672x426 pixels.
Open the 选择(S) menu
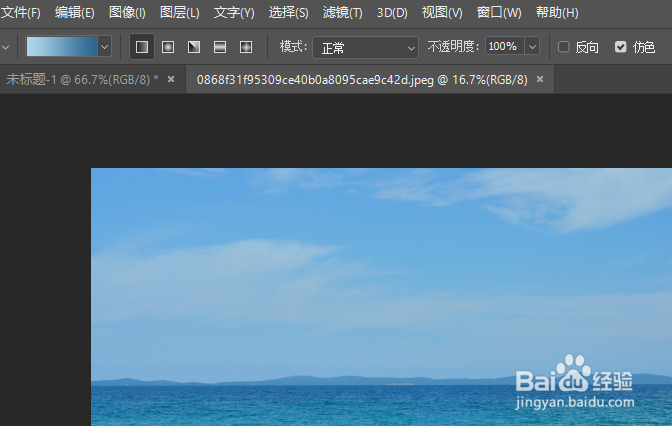[x=288, y=12]
